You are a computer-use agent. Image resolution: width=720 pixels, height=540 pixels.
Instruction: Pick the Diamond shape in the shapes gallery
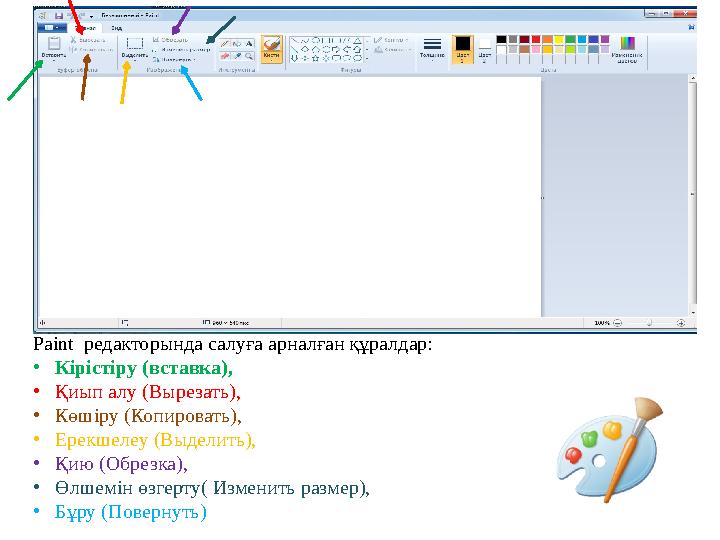click(x=305, y=50)
